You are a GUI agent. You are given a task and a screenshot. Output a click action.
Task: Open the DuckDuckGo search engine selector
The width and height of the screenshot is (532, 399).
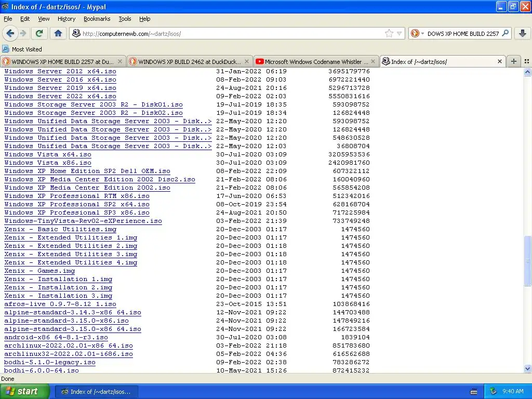pos(417,33)
